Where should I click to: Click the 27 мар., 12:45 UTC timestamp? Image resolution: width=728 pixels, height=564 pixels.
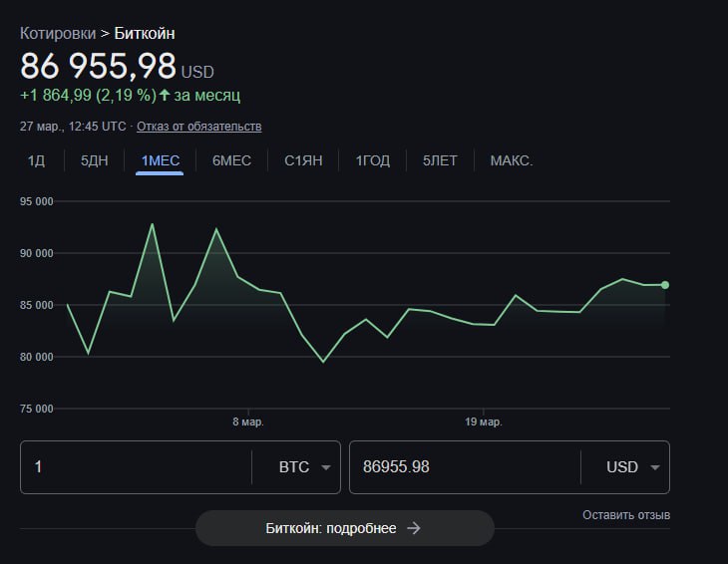(73, 127)
